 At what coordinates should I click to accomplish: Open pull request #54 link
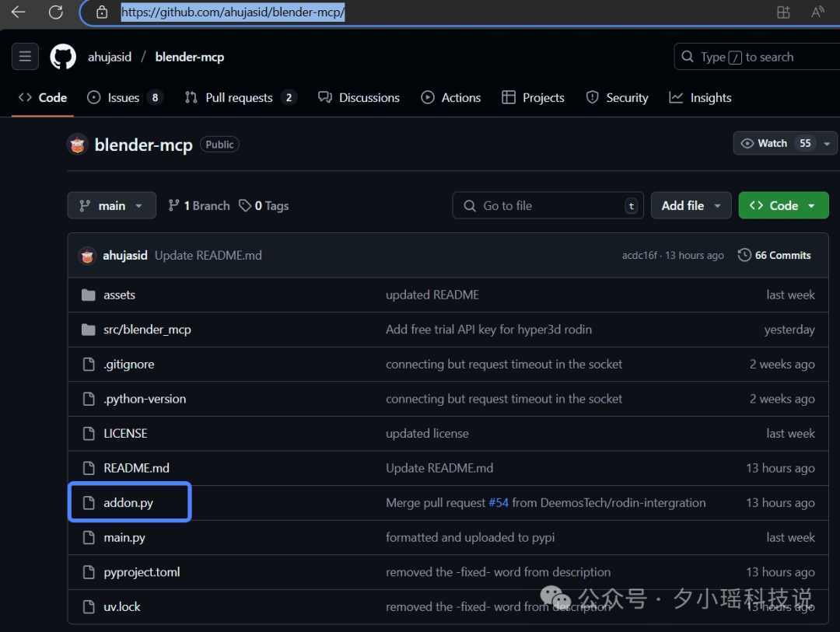499,503
